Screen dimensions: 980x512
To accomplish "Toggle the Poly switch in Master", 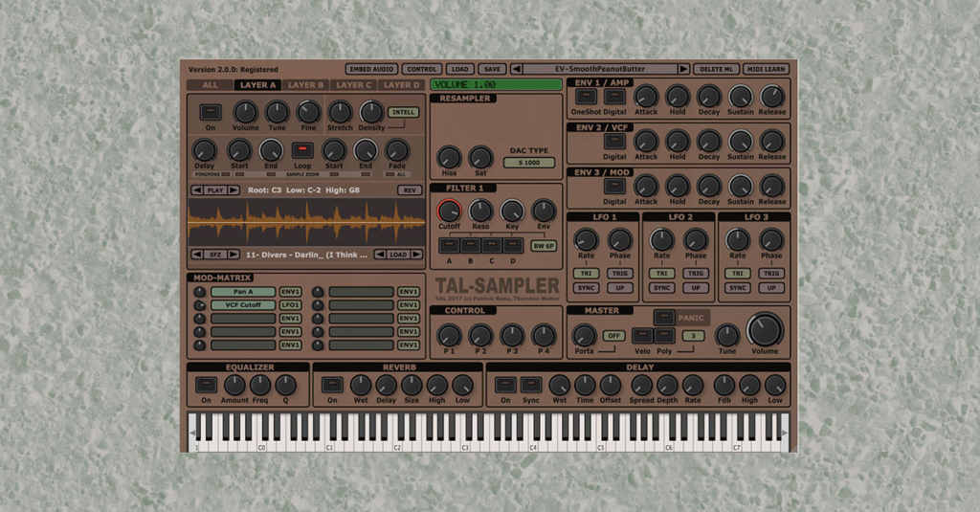I will (664, 336).
